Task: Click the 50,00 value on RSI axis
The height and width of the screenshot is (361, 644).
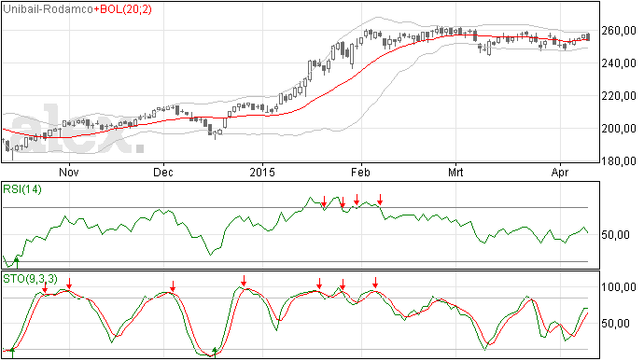Action: point(615,235)
